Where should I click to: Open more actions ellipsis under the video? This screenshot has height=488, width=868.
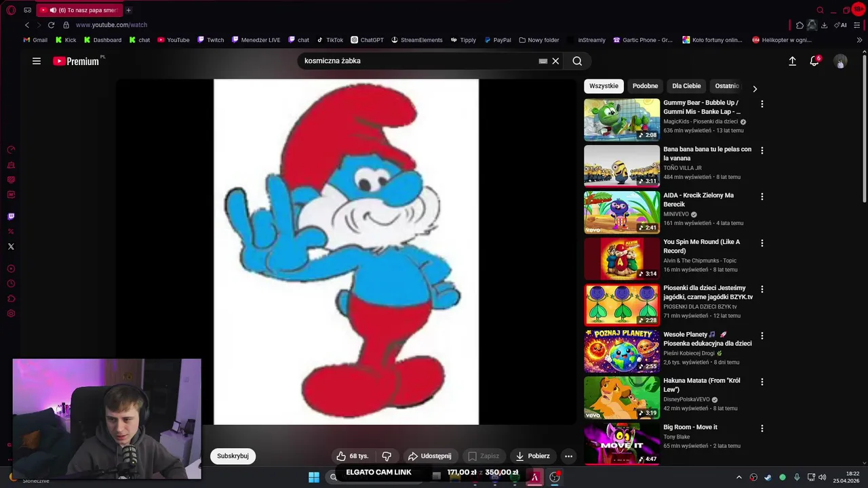pos(569,456)
